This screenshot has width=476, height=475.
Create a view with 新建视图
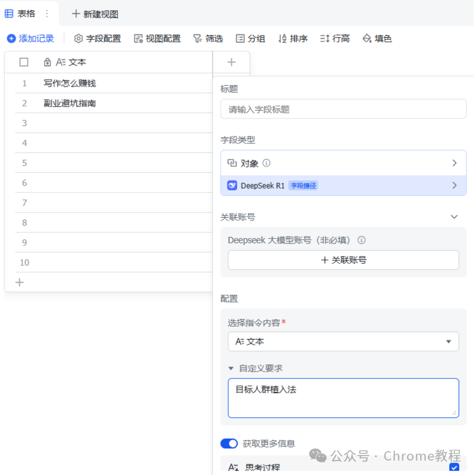click(95, 14)
